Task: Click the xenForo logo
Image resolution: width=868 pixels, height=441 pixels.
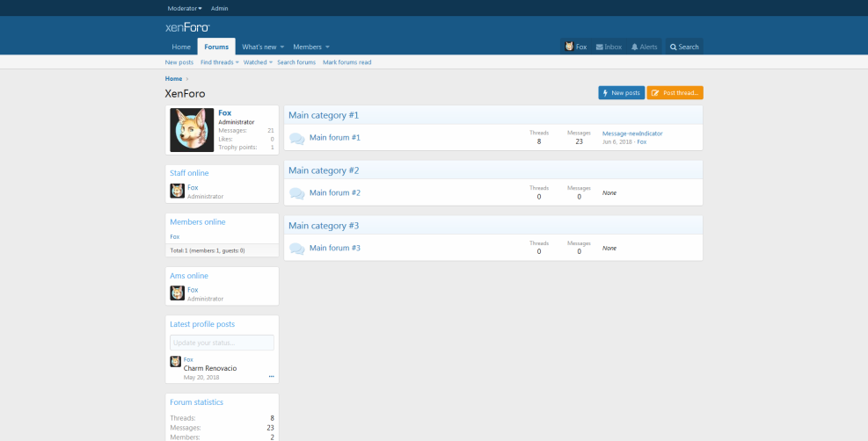Action: 186,27
